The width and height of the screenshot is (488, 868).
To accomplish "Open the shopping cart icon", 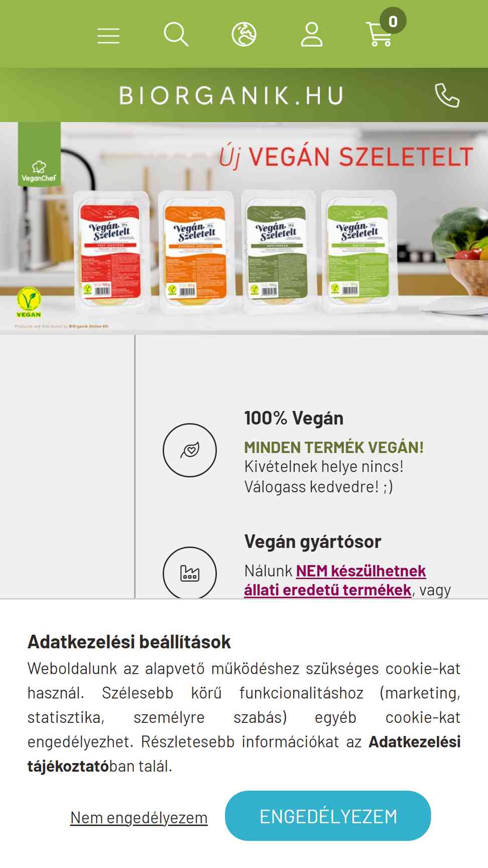I will tap(380, 34).
